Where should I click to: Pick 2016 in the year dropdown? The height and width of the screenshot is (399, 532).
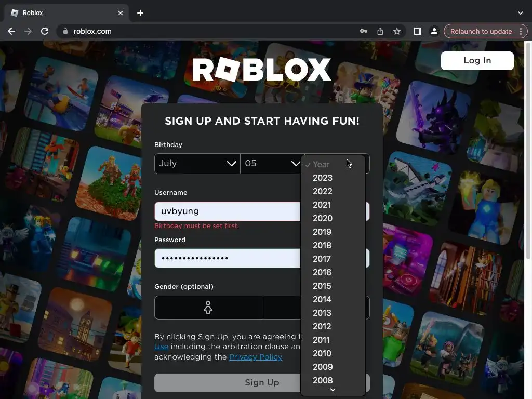pos(333,272)
